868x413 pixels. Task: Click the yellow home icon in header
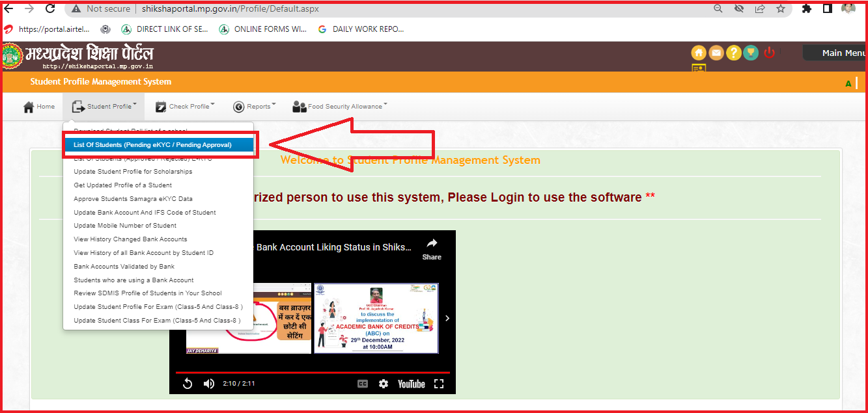click(x=699, y=53)
